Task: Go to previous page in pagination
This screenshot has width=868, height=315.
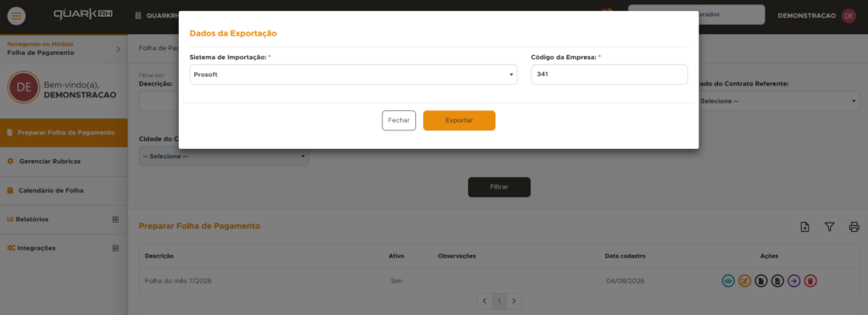Action: coord(484,301)
